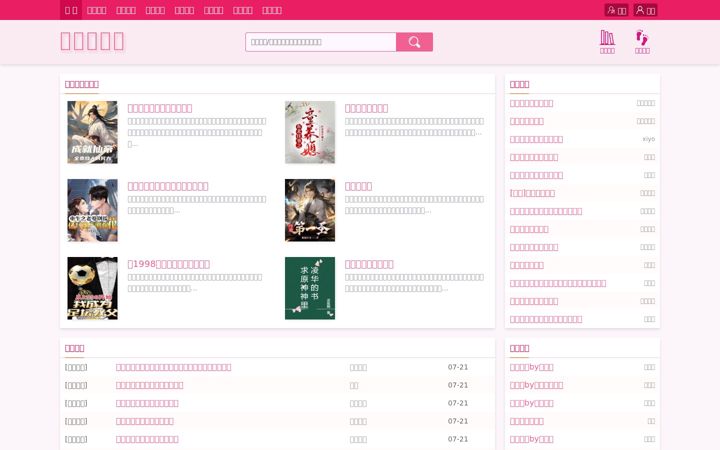This screenshot has height=450, width=720.
Task: Open the title beside the 童养媳 cover
Action: tap(366, 108)
